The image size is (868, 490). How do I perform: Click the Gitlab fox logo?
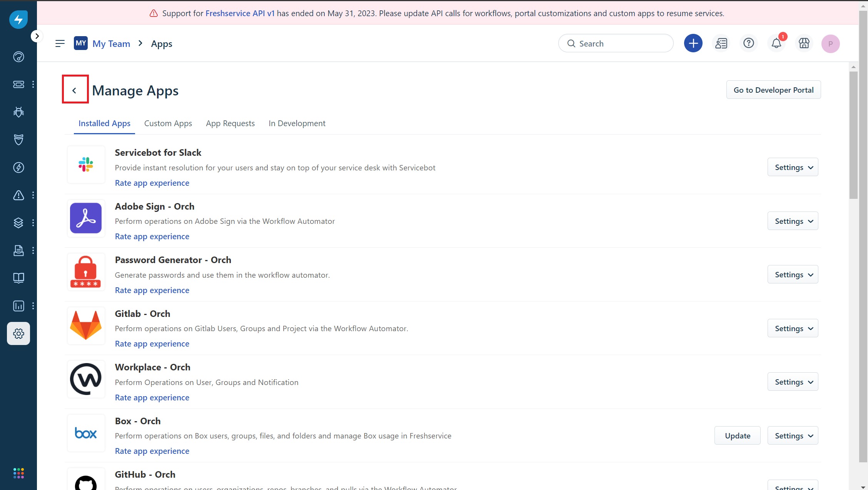tap(86, 325)
